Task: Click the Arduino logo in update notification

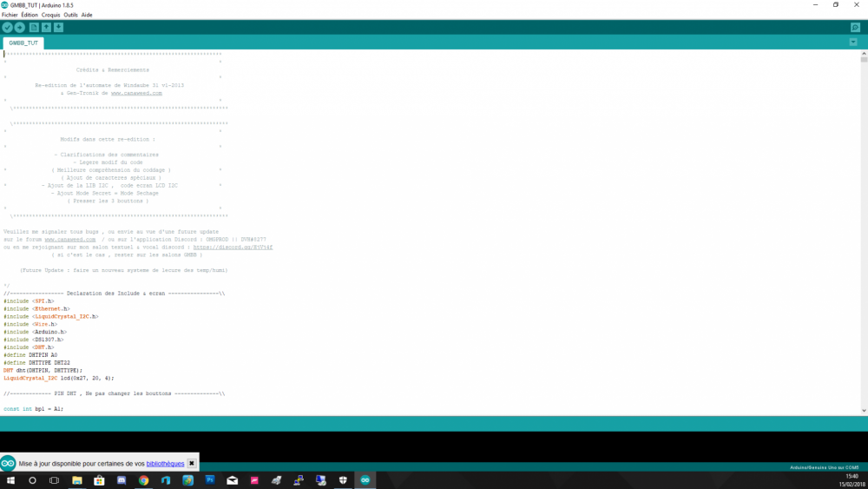Action: [x=8, y=463]
